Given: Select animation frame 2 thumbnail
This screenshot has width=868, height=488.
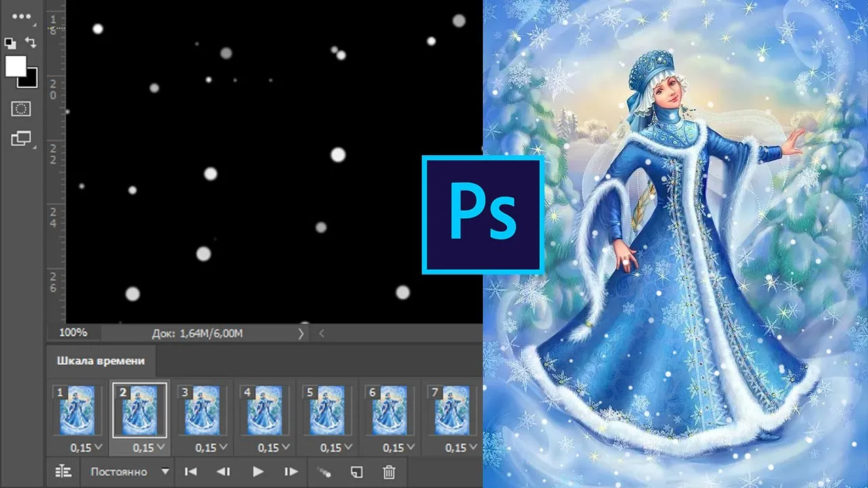Looking at the screenshot, I should pos(139,411).
